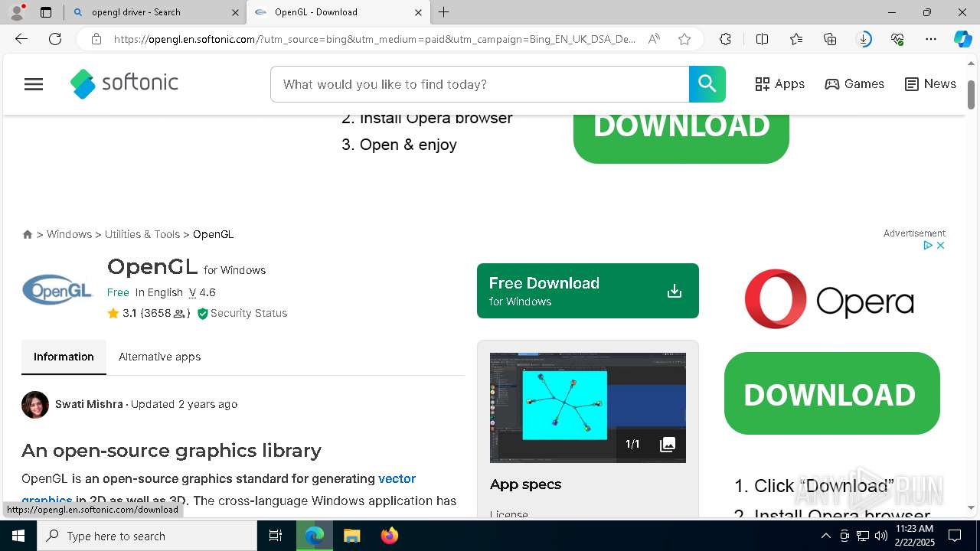This screenshot has height=551, width=980.
Task: Open the Games section
Action: coord(854,84)
